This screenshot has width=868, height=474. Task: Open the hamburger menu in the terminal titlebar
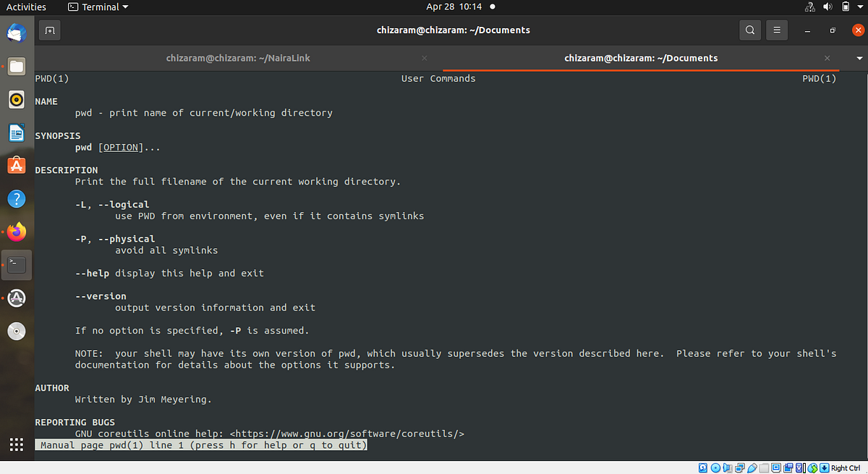pos(776,30)
